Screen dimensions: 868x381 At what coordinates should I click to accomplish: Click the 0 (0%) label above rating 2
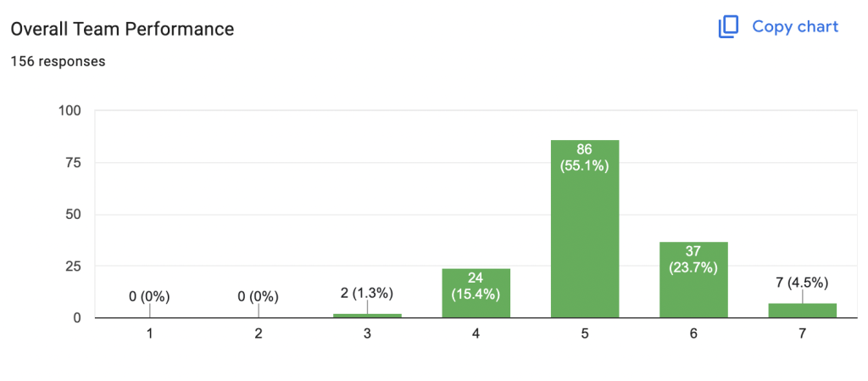[259, 297]
